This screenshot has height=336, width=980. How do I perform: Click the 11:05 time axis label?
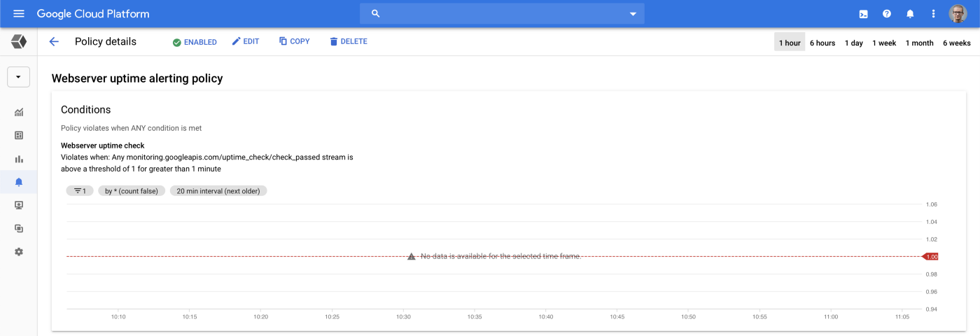902,317
